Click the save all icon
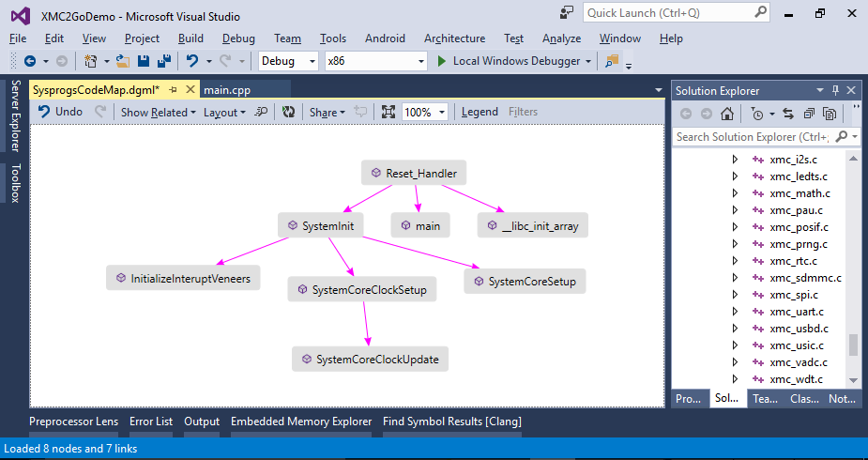 tap(164, 61)
